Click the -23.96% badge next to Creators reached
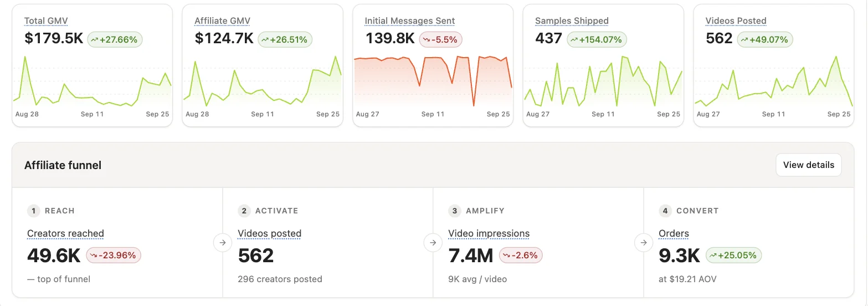 tap(114, 256)
